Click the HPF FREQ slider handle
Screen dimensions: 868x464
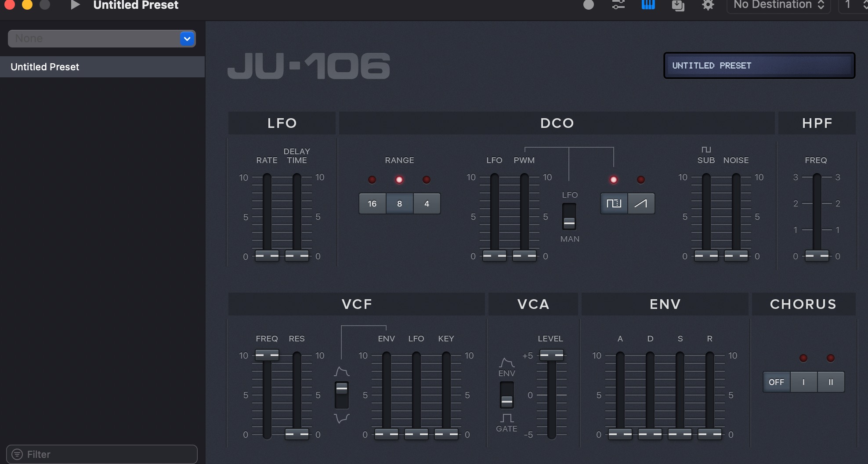817,255
